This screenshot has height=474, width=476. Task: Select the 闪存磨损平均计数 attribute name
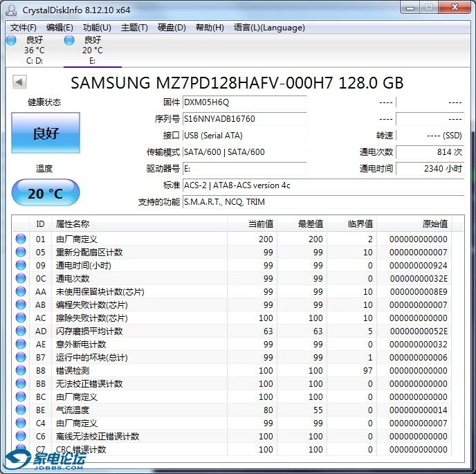pos(89,331)
